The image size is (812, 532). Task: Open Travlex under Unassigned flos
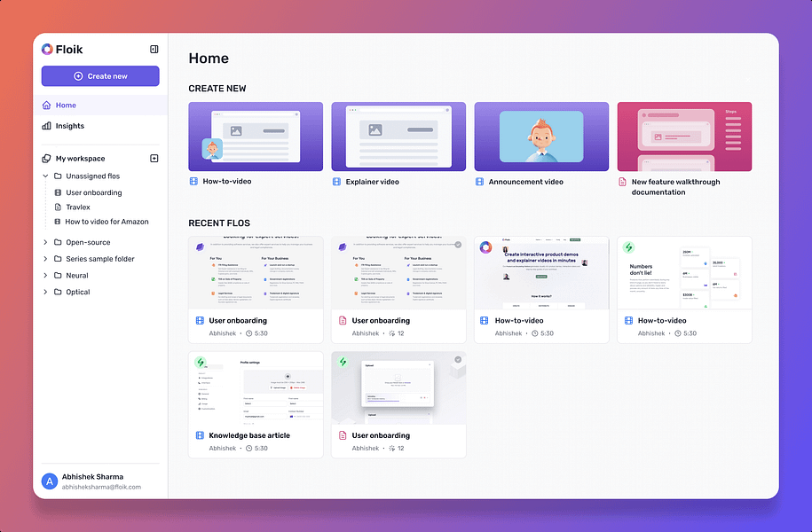78,207
